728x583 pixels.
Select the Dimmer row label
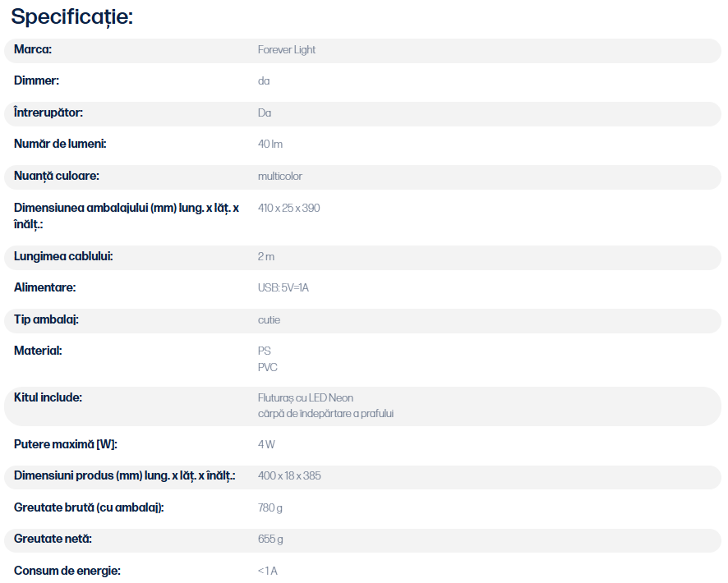(x=36, y=80)
